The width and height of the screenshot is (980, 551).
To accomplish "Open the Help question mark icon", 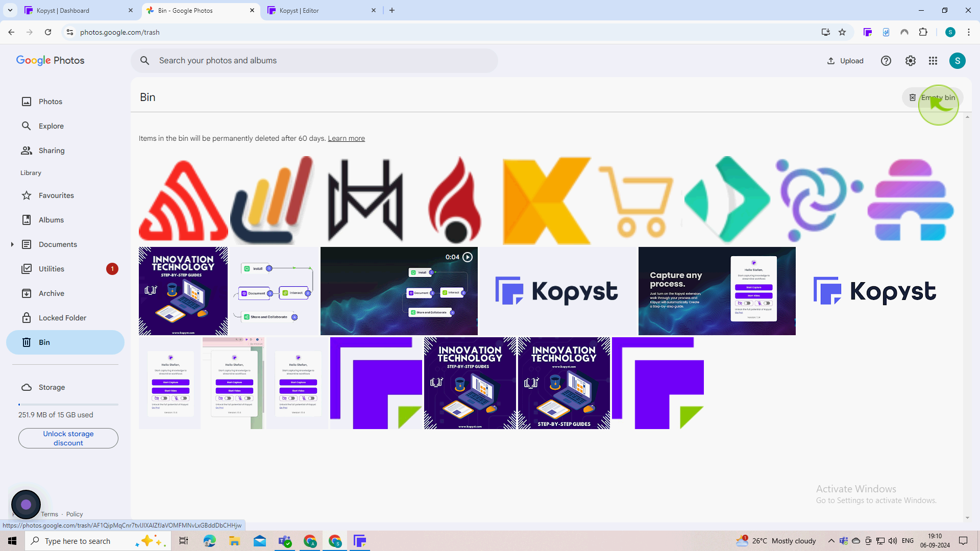I will (886, 61).
